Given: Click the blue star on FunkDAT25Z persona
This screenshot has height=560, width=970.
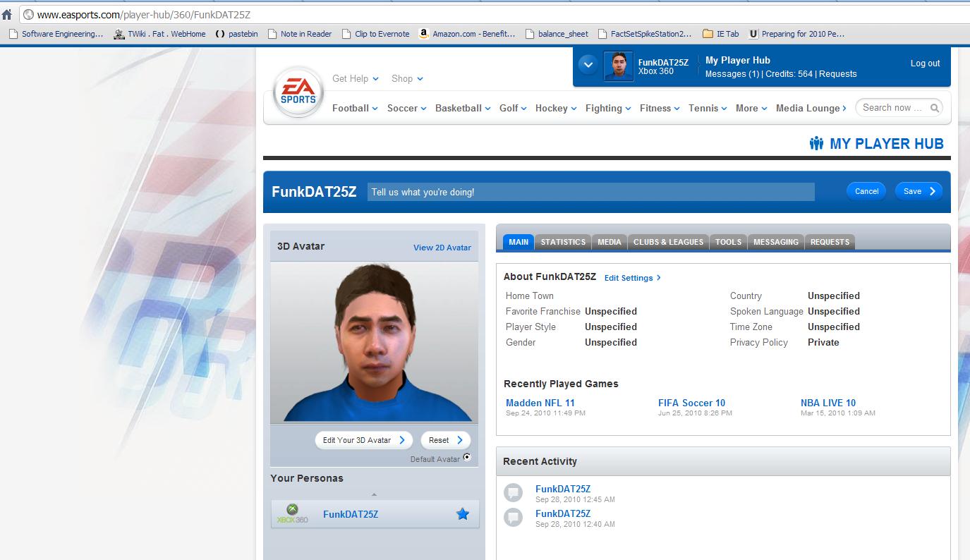Looking at the screenshot, I should [x=463, y=514].
